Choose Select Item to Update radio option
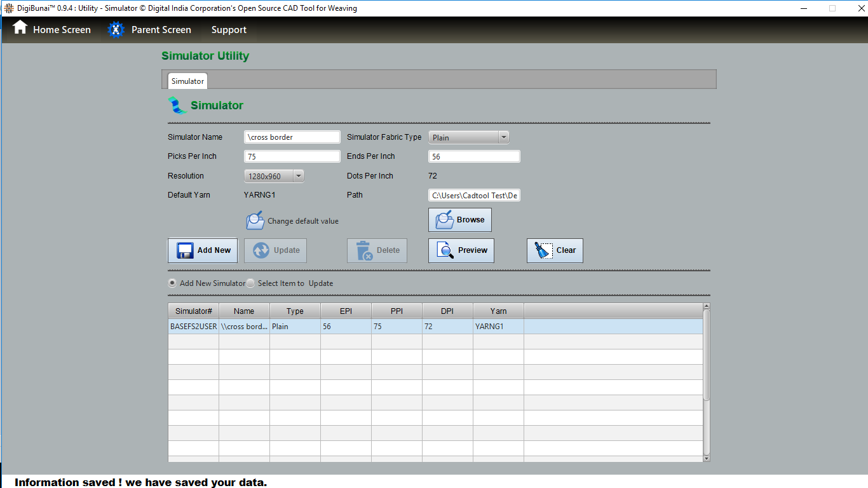The image size is (868, 488). click(251, 283)
